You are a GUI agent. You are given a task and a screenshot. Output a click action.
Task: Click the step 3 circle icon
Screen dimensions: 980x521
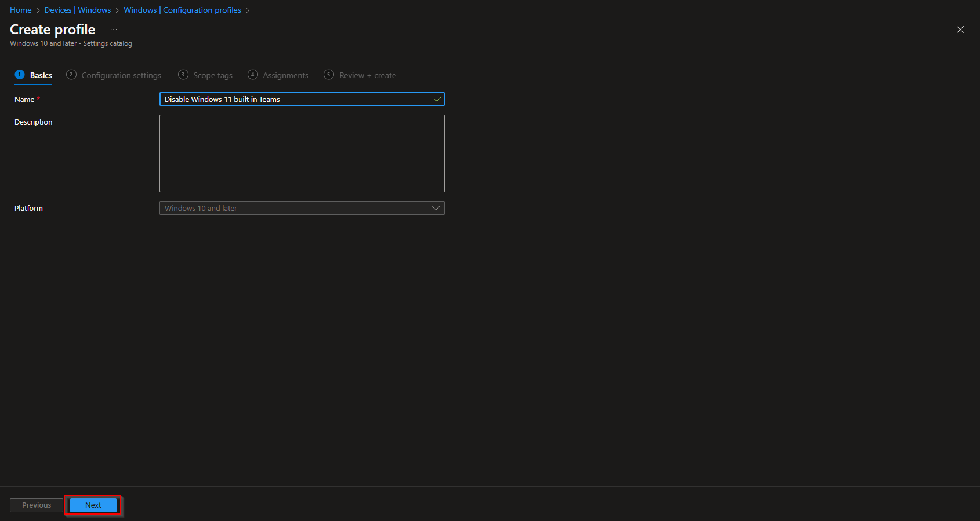coord(183,74)
